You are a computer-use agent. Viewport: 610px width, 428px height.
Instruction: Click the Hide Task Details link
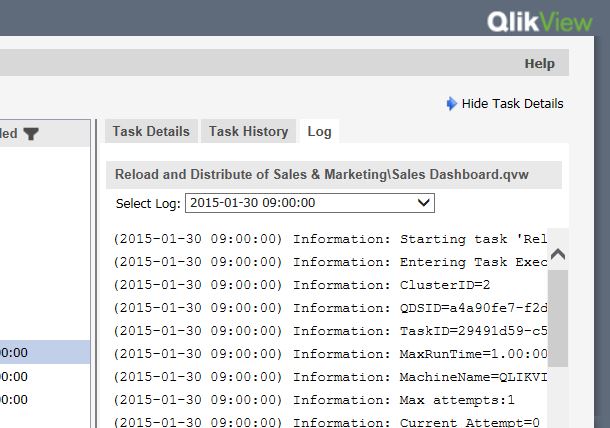pyautogui.click(x=512, y=104)
